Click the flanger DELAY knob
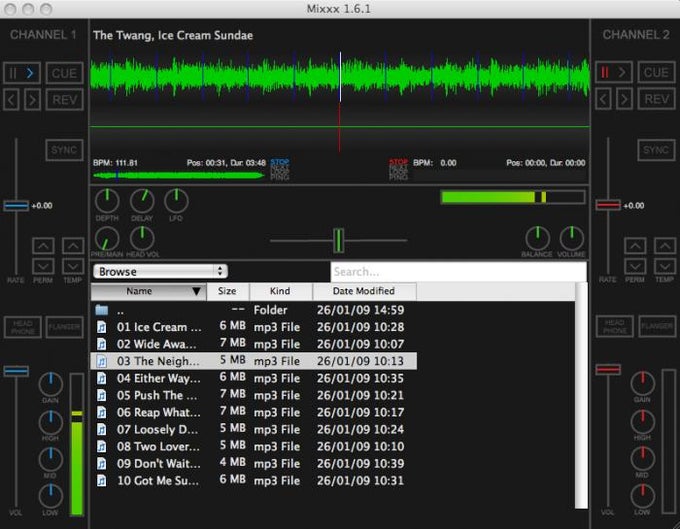Screen dimensions: 680x529 pyautogui.click(x=142, y=201)
